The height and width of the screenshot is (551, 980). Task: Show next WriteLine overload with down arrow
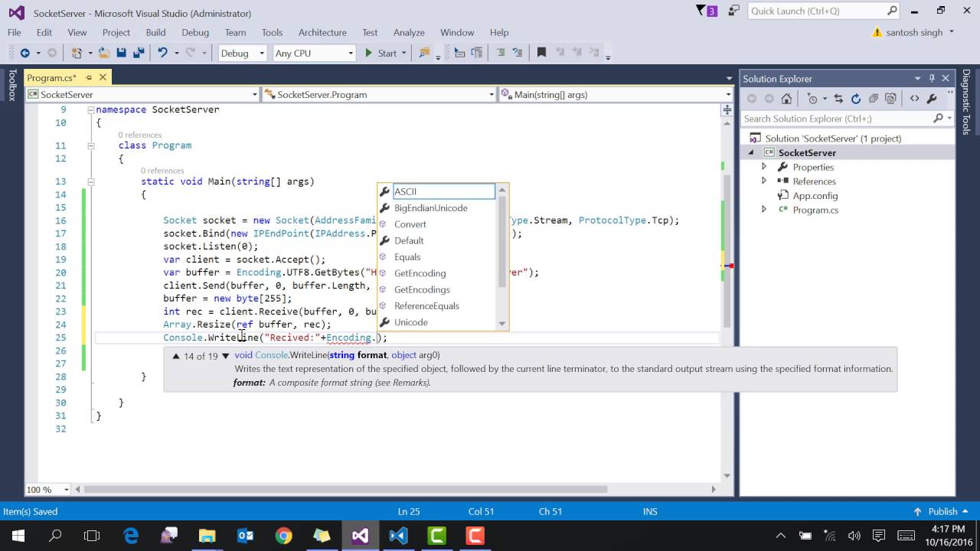click(x=226, y=356)
